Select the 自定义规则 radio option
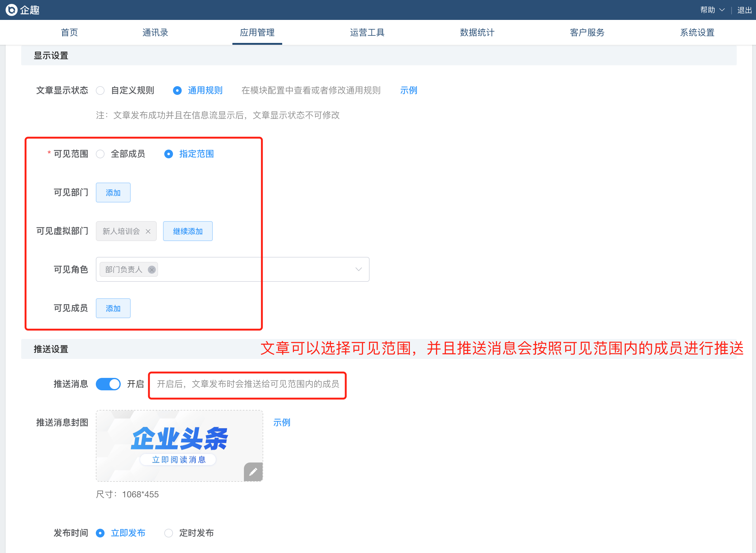The width and height of the screenshot is (756, 553). click(100, 91)
